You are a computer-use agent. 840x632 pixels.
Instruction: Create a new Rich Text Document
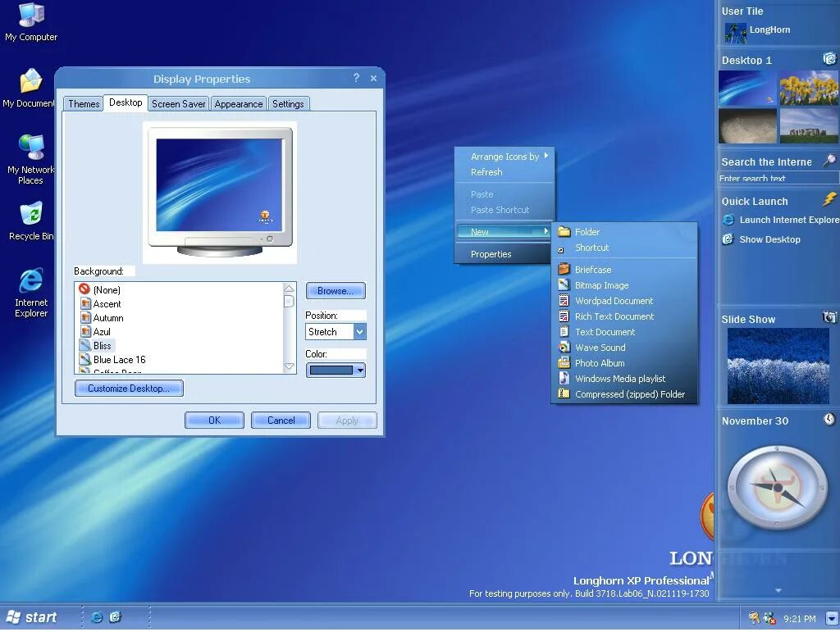(624, 316)
